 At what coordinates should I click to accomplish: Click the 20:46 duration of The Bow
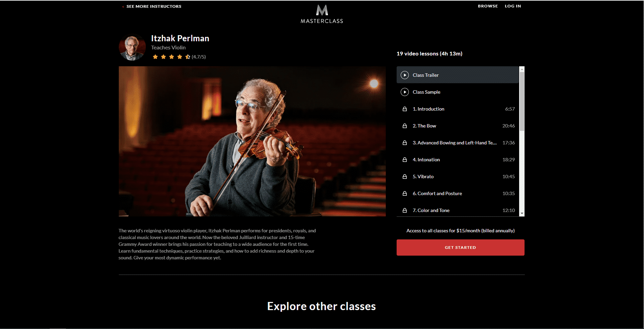(x=509, y=126)
